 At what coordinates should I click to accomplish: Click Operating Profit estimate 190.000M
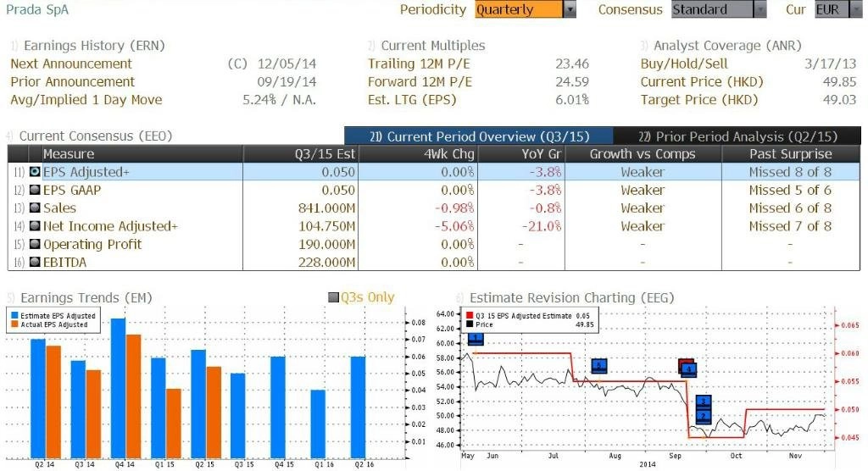coord(326,244)
